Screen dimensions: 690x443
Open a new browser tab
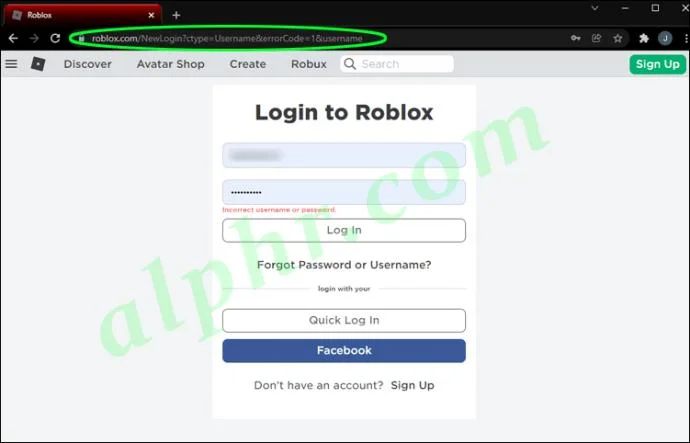(176, 15)
